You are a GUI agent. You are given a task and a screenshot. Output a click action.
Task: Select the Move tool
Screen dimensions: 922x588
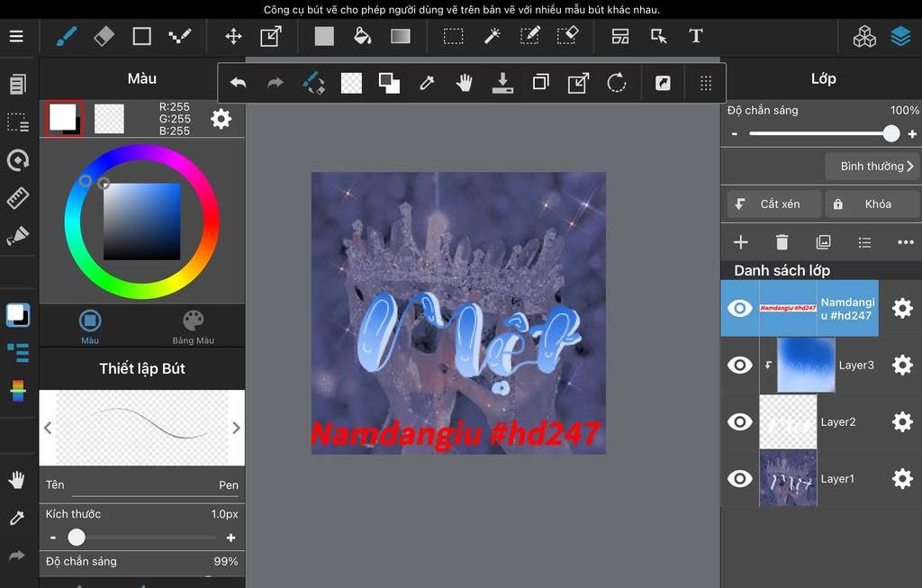233,36
